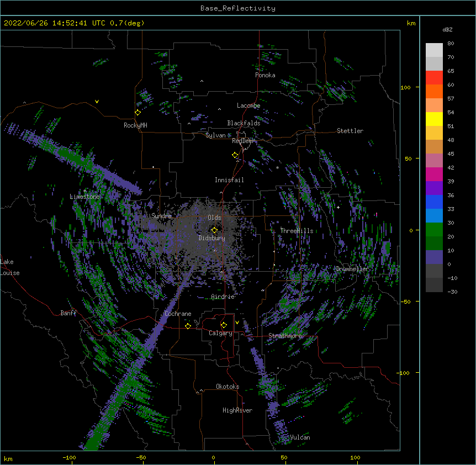Select the bright yellow swatch in the legend
Screen dimensions: 476x465
(x=434, y=119)
